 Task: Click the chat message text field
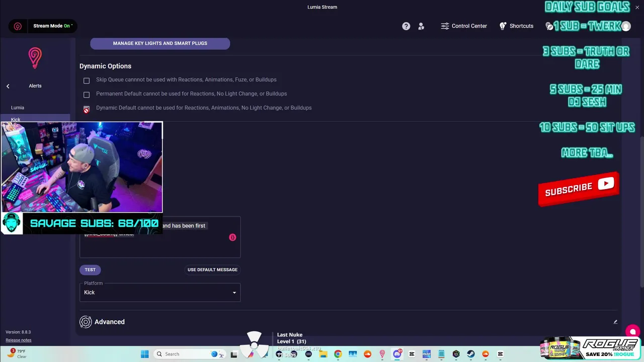160,237
